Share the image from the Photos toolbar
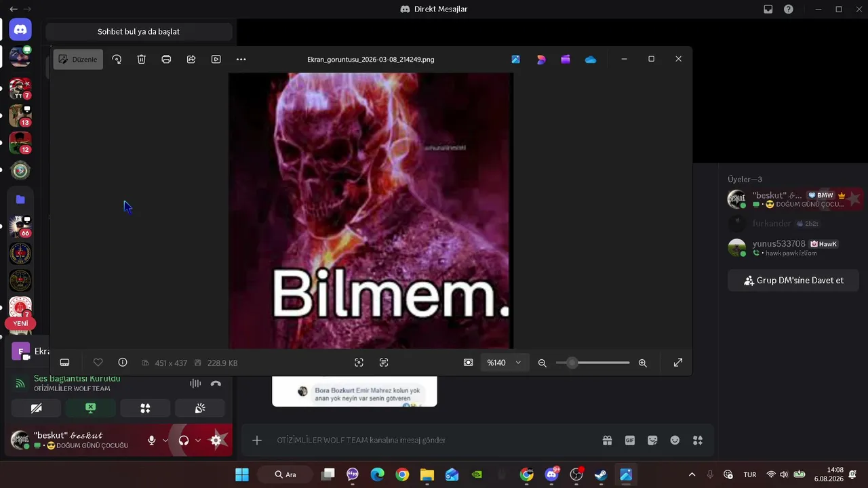Viewport: 868px width, 488px height. click(191, 59)
